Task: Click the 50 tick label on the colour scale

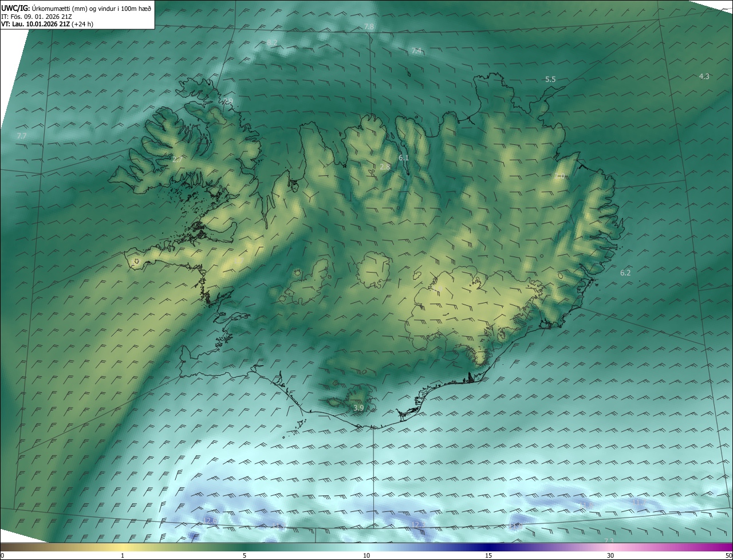Action: pos(729,555)
